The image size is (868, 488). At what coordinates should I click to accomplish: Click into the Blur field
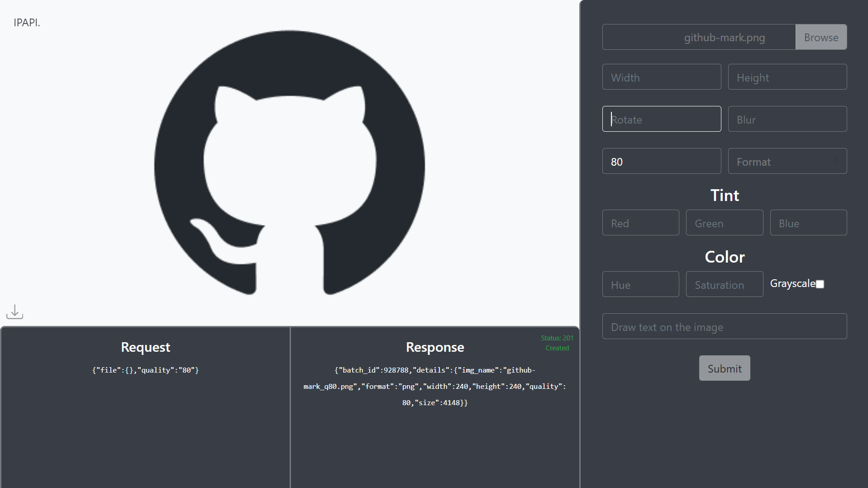coord(787,119)
